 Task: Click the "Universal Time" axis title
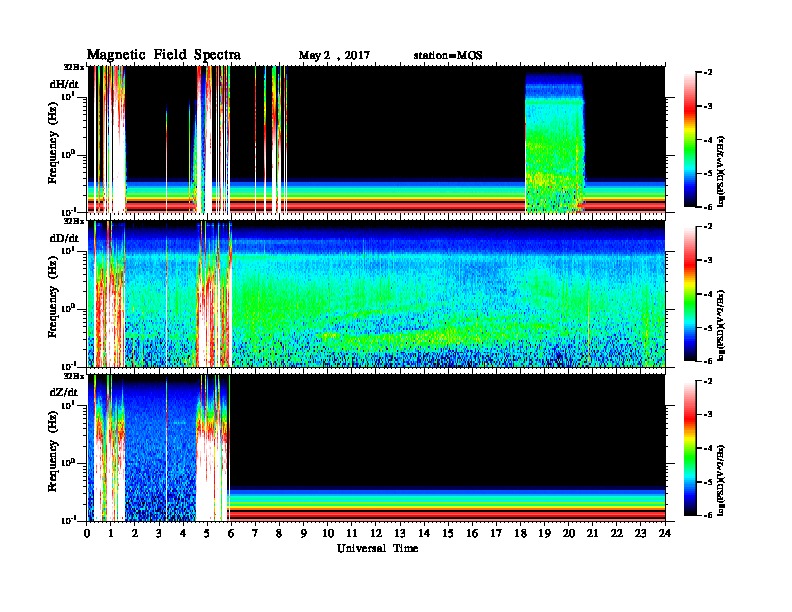coord(377,548)
